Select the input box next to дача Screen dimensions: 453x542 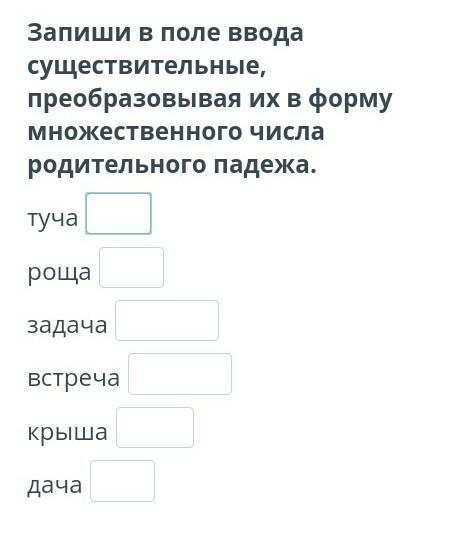(122, 481)
